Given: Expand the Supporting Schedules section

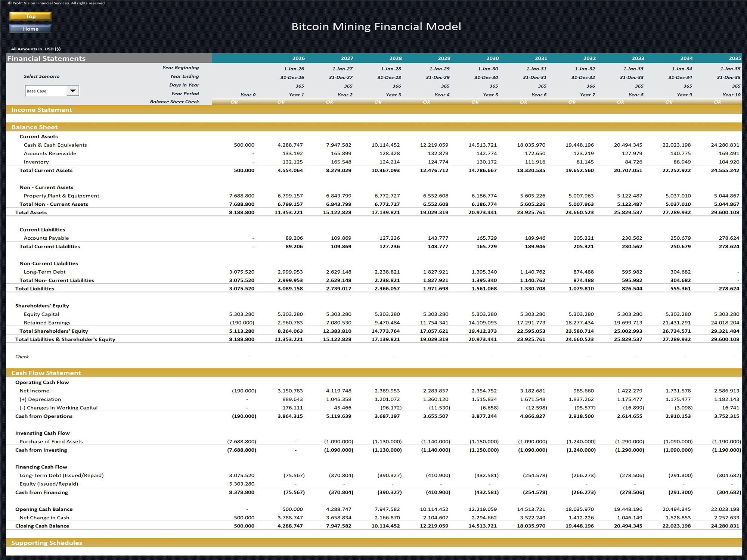Looking at the screenshot, I should pyautogui.click(x=46, y=542).
